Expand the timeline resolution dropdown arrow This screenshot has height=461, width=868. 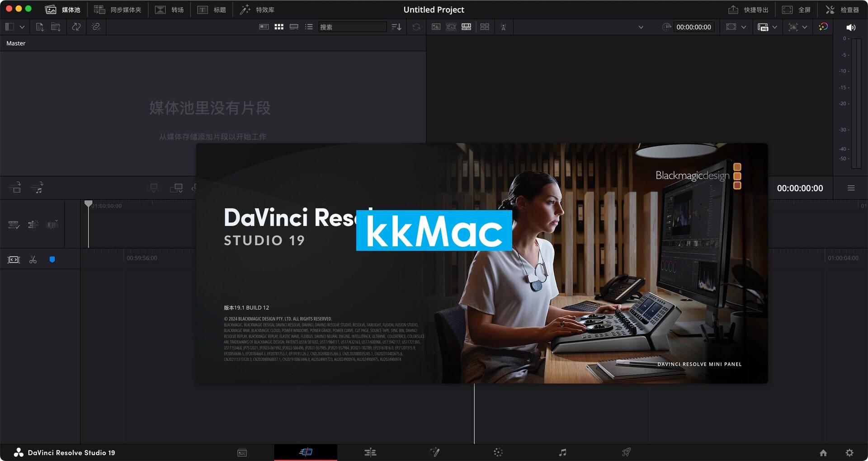(744, 27)
